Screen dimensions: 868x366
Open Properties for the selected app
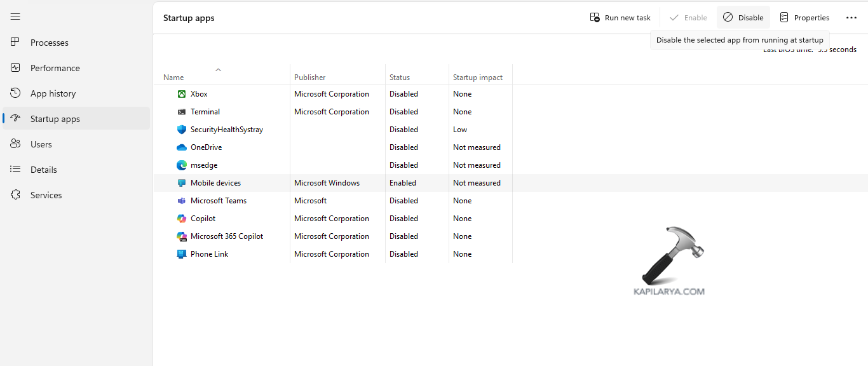tap(804, 17)
